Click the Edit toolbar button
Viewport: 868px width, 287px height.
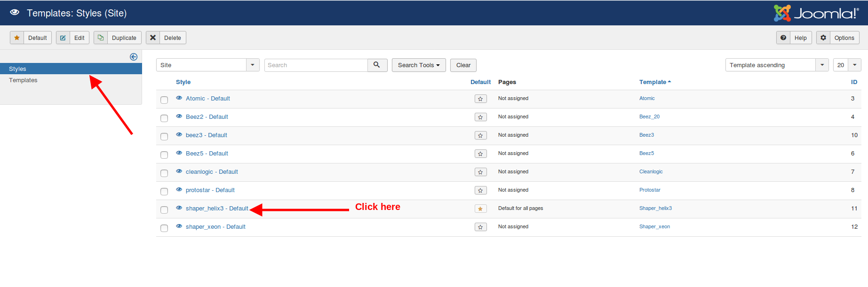point(72,38)
